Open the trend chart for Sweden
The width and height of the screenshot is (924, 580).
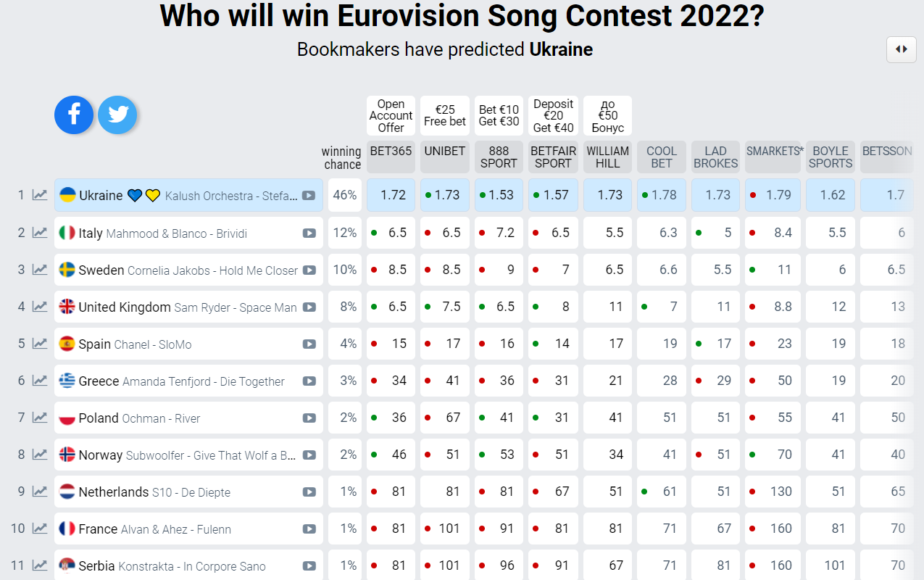tap(40, 270)
